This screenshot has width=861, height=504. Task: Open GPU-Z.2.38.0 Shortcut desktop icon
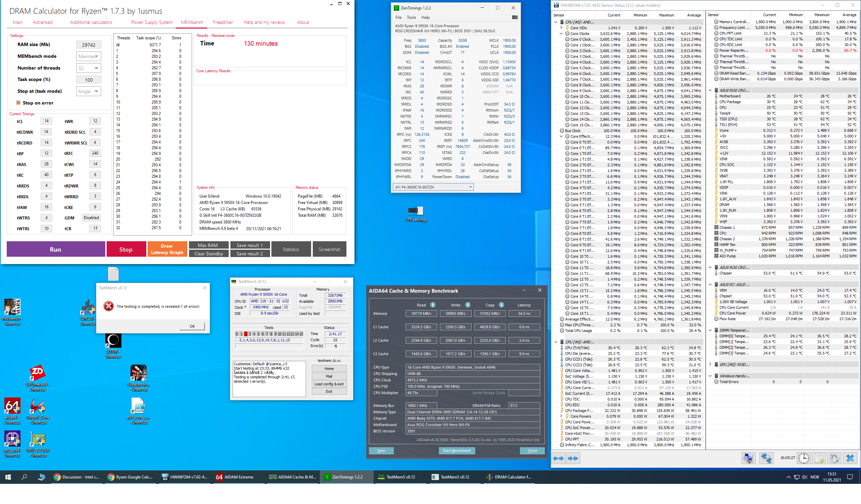(x=38, y=444)
